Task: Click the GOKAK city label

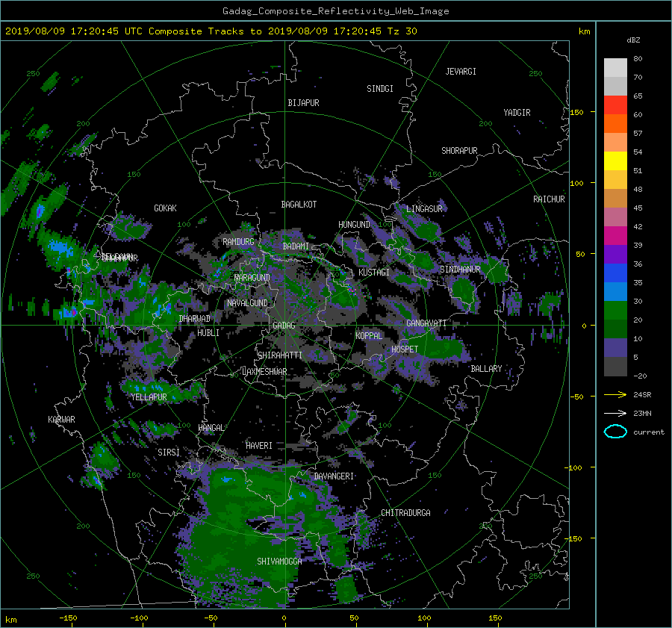Action: coord(165,208)
